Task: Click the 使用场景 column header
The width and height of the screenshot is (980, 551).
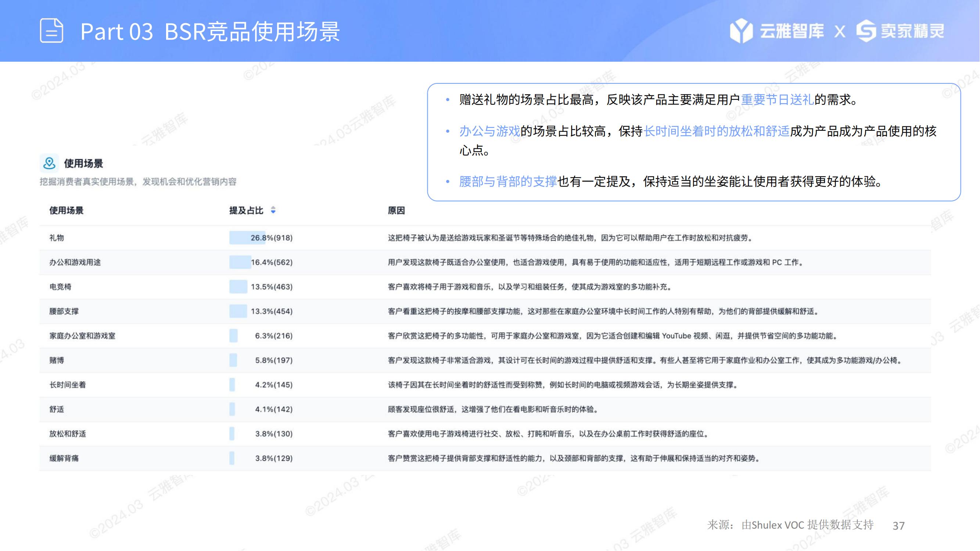Action: [x=66, y=210]
